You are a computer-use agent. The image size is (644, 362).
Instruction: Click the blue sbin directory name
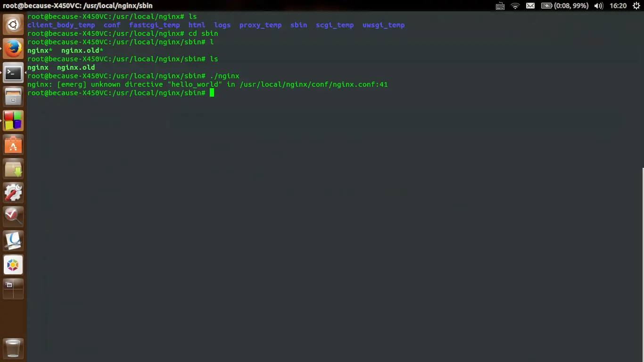pyautogui.click(x=299, y=25)
